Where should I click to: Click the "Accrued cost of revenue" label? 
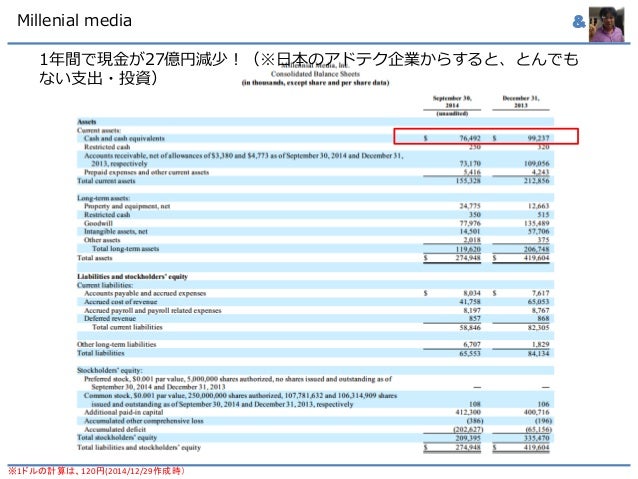coord(120,302)
